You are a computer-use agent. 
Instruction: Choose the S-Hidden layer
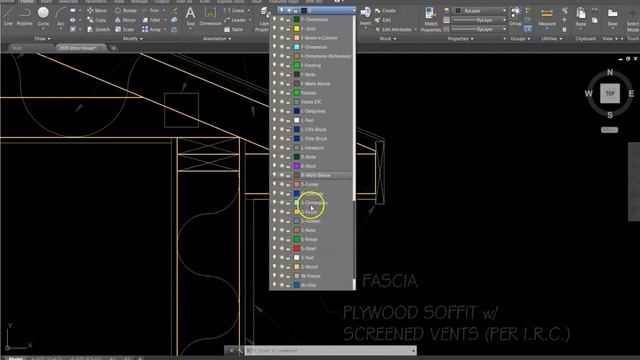(312, 221)
